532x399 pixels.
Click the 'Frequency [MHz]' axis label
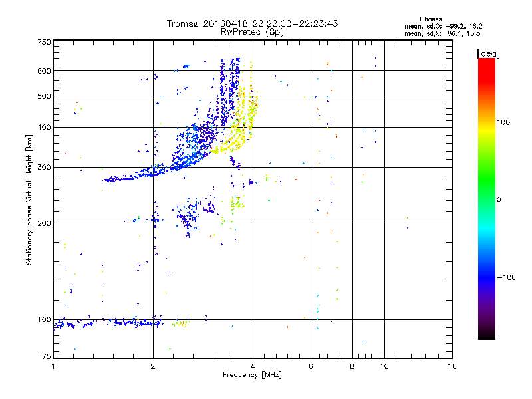(252, 375)
